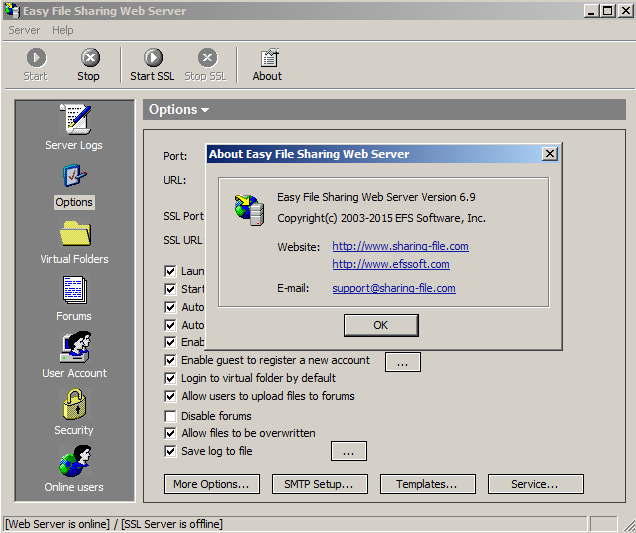Click the version text 'Version 6.9'
Viewport: 636px width, 533px height.
click(x=448, y=197)
